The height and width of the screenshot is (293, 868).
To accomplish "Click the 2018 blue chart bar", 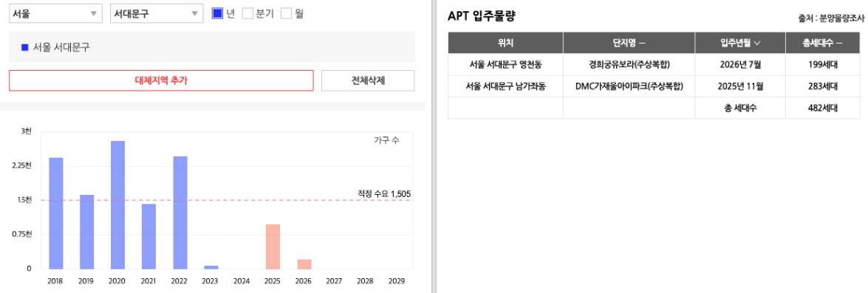I will point(56,213).
